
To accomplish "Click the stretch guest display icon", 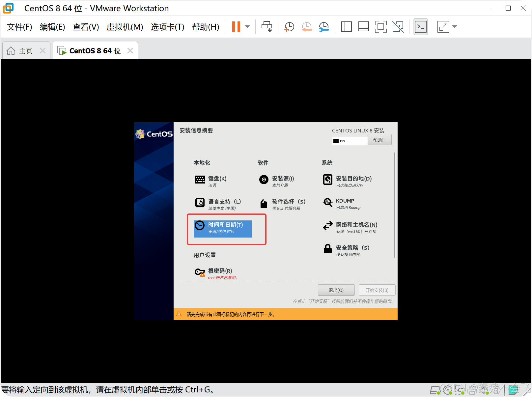I will (x=443, y=27).
